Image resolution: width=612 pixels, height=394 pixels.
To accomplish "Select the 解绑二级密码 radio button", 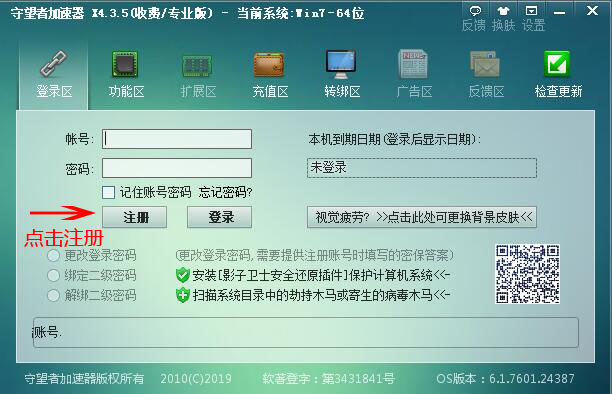I will coord(53,295).
